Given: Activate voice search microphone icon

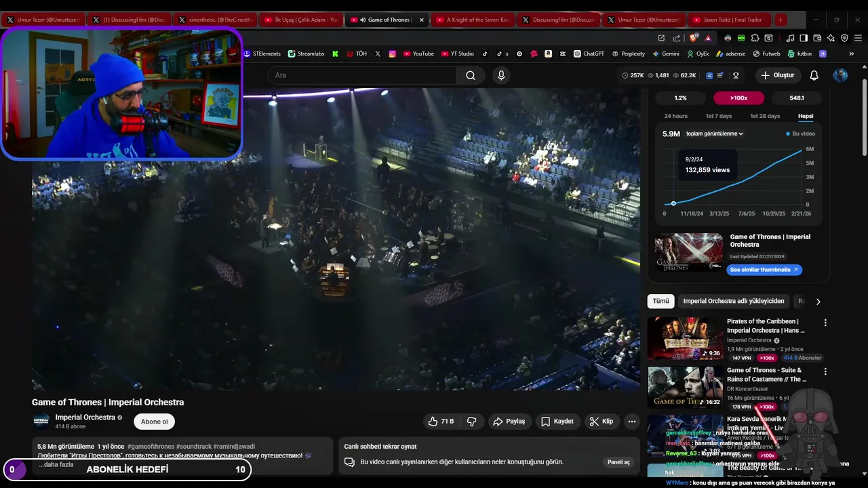Looking at the screenshot, I should coord(501,75).
